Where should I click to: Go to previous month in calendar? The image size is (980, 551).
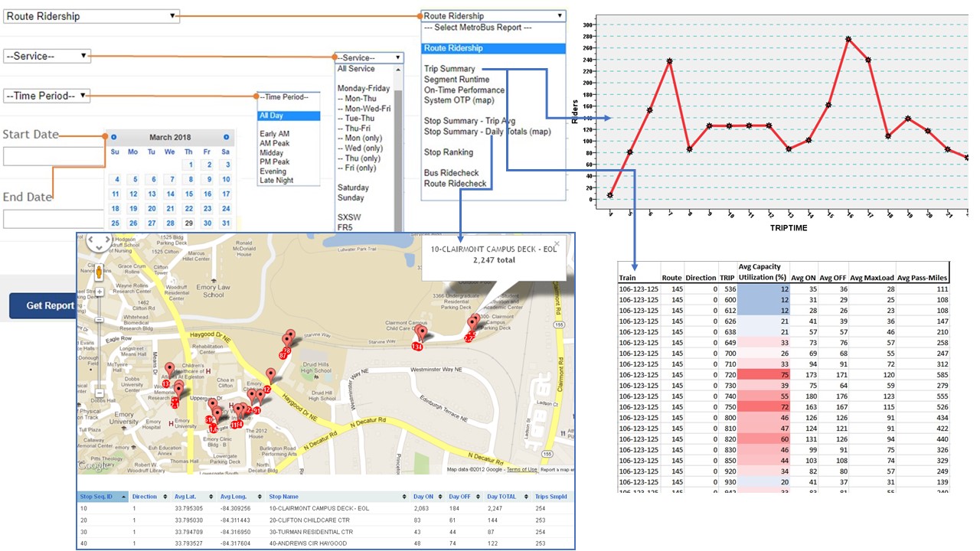tap(114, 138)
